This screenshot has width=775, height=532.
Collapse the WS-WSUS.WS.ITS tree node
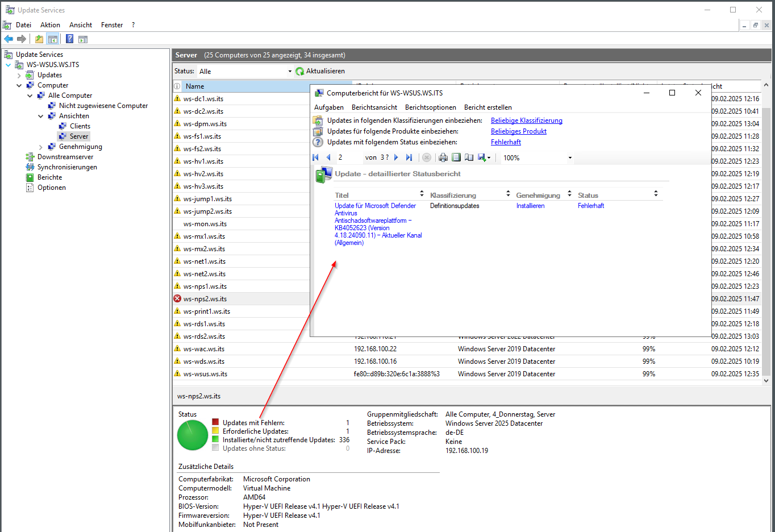point(9,65)
